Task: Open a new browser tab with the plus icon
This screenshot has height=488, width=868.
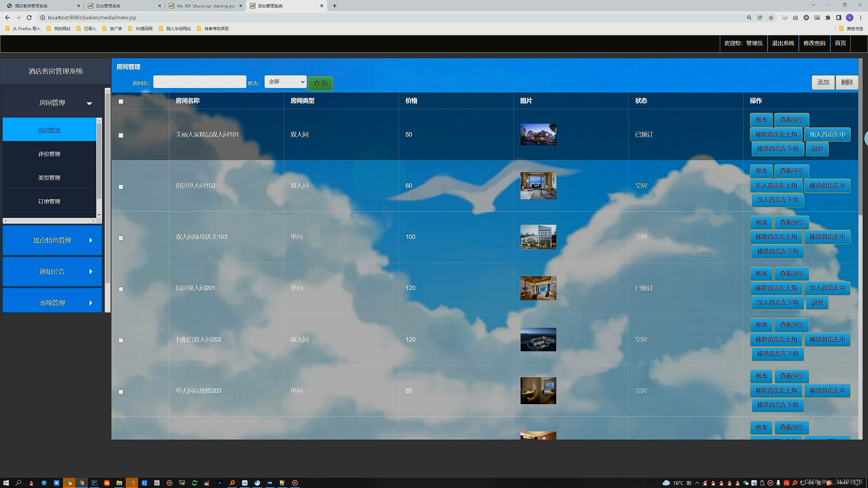Action: 334,6
